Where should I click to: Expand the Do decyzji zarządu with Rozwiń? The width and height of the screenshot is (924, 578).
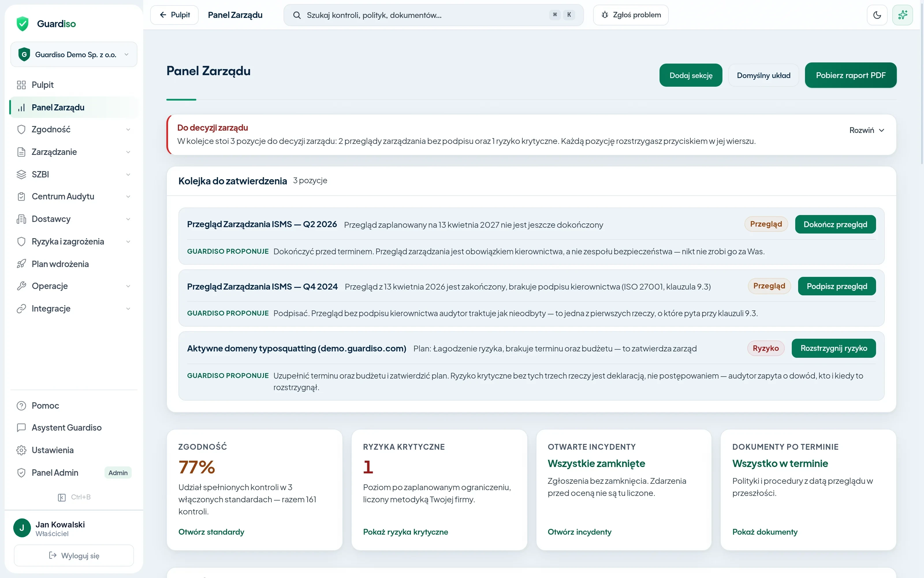coord(867,130)
